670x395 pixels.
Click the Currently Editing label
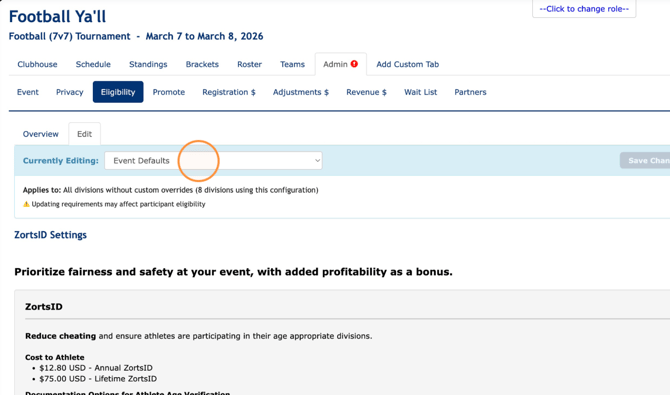click(x=61, y=161)
